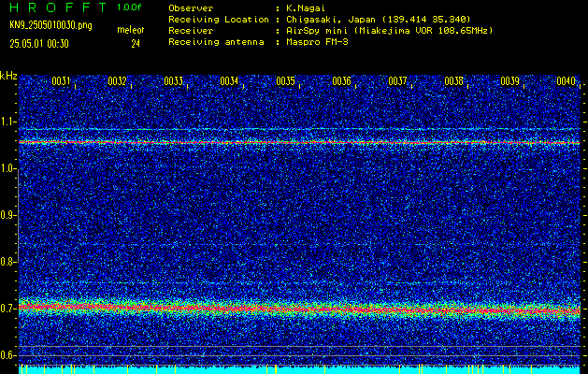Click the 1.0 frequency axis label
This screenshot has width=588, height=374.
[x=7, y=169]
